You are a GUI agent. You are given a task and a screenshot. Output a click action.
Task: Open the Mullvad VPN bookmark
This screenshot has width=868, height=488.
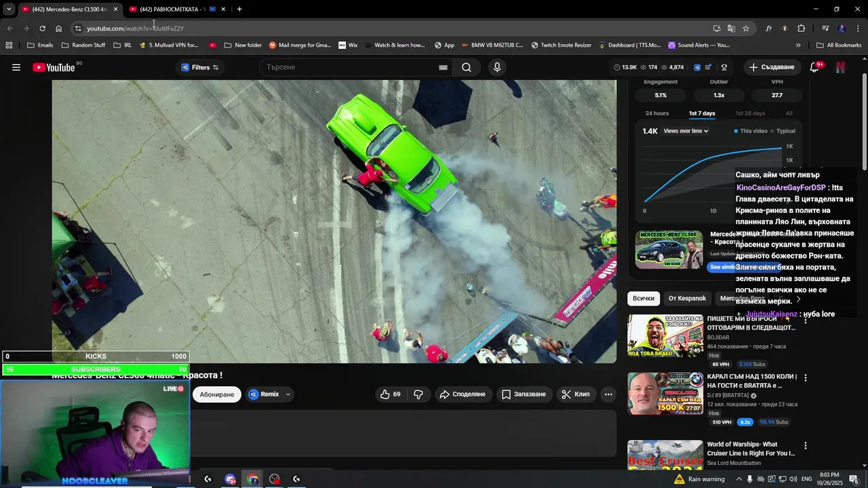pyautogui.click(x=169, y=45)
